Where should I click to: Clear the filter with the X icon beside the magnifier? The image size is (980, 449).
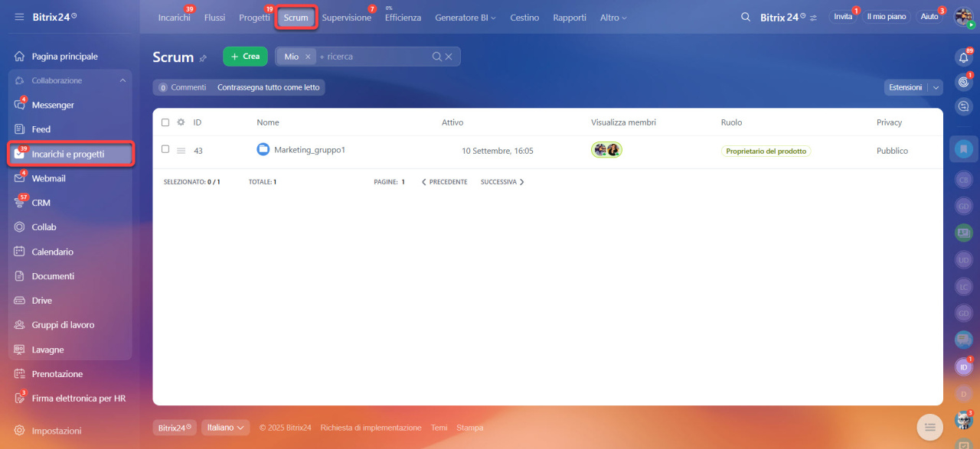coord(449,57)
